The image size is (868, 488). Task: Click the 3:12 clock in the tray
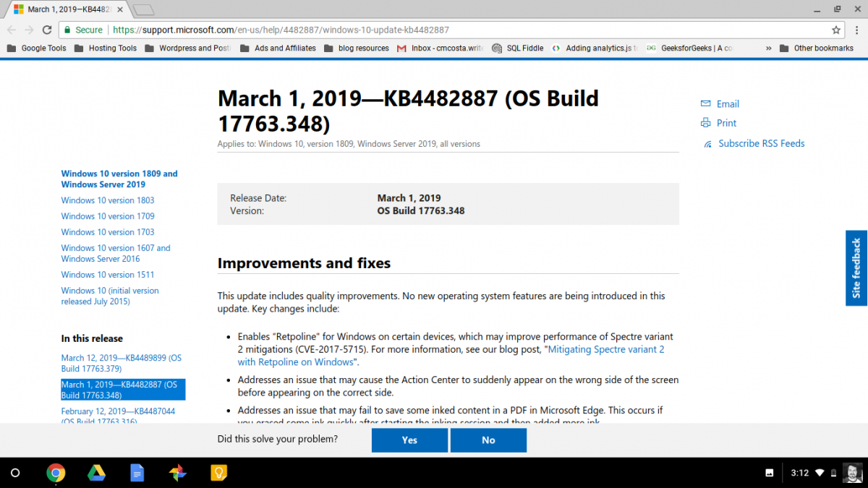[799, 474]
